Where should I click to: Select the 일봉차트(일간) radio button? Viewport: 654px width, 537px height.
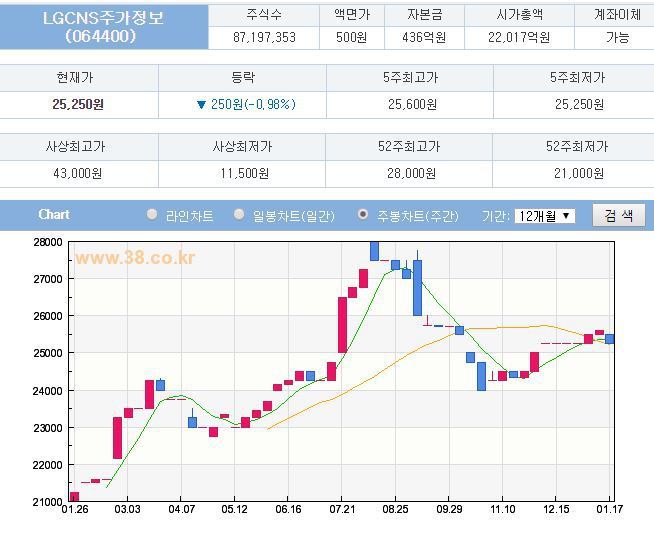coord(239,214)
